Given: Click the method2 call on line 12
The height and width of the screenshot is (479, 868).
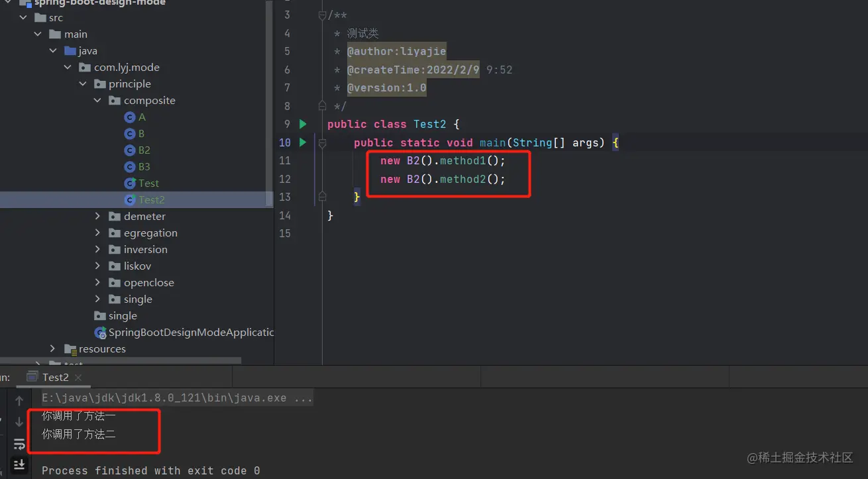Looking at the screenshot, I should coord(463,179).
